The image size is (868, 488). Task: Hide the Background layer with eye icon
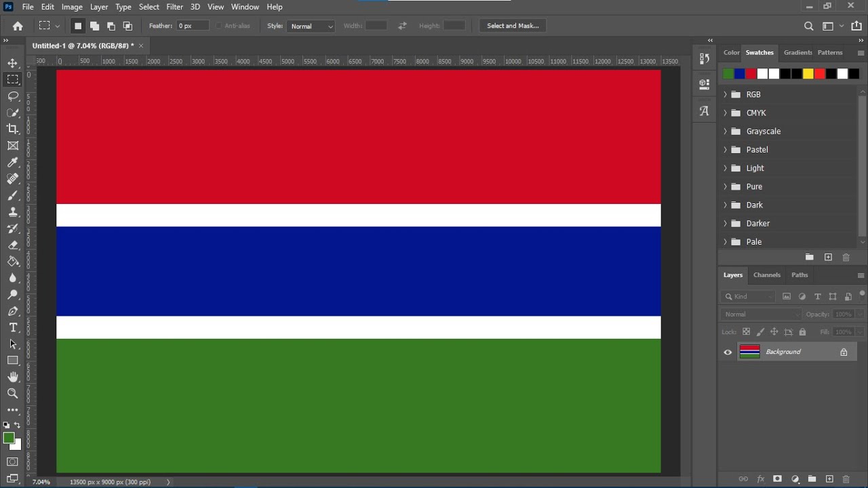(728, 352)
